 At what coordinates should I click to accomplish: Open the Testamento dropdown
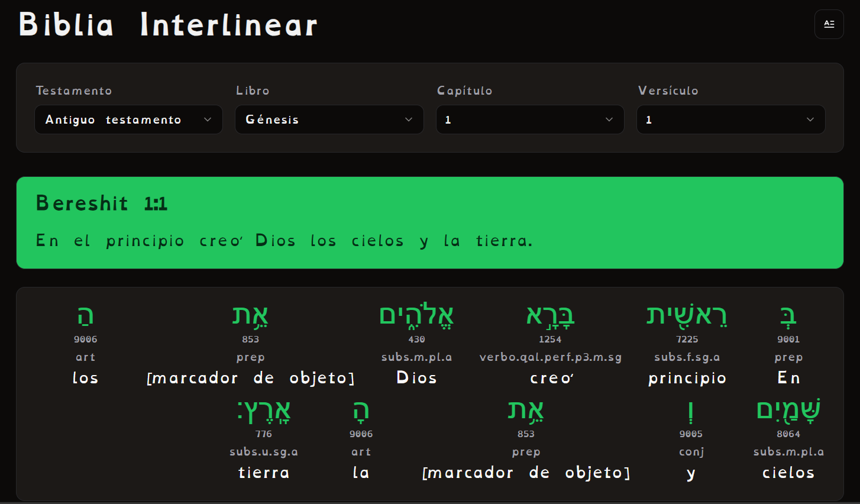[x=128, y=119]
